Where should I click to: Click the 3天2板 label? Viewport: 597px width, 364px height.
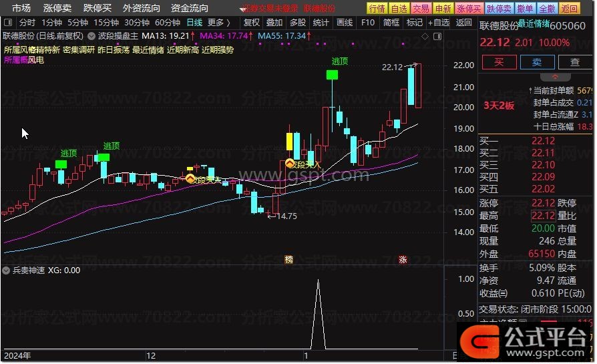499,106
